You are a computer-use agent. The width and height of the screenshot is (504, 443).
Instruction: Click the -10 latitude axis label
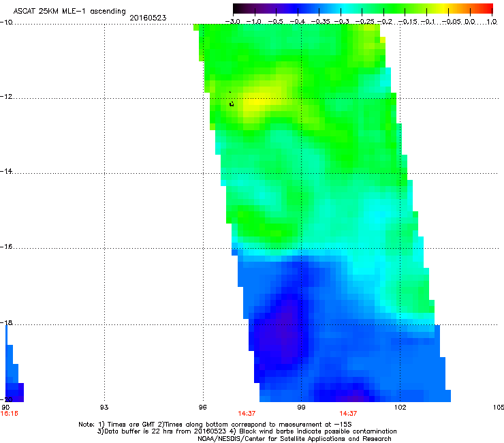6,22
